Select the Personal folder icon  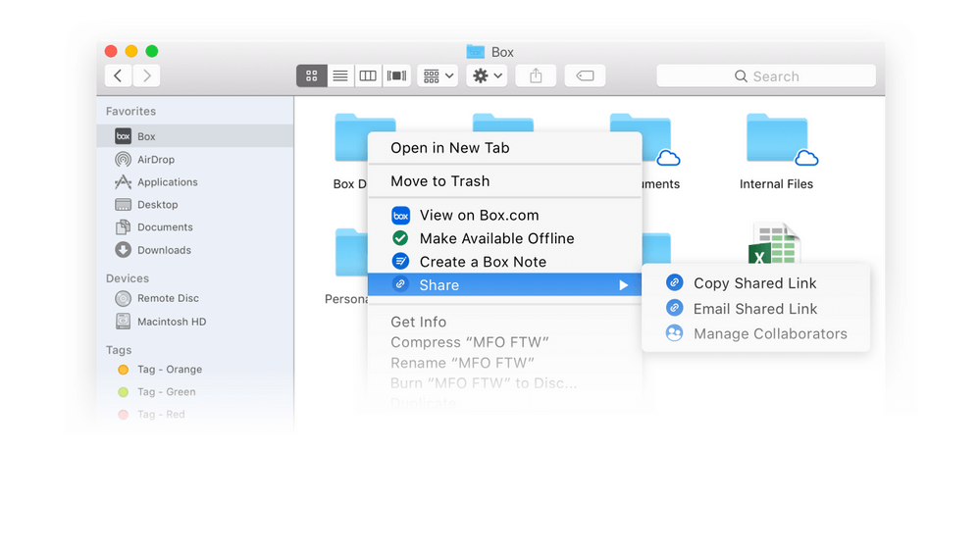(351, 252)
